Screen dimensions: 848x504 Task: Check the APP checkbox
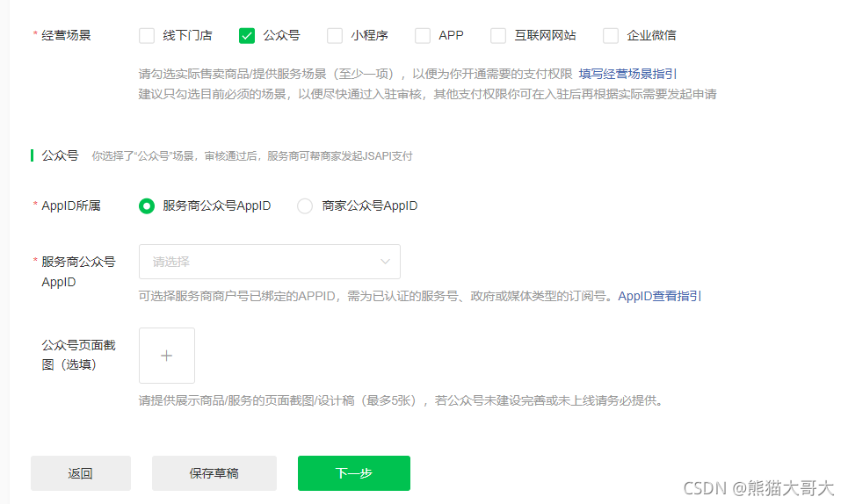(x=423, y=36)
